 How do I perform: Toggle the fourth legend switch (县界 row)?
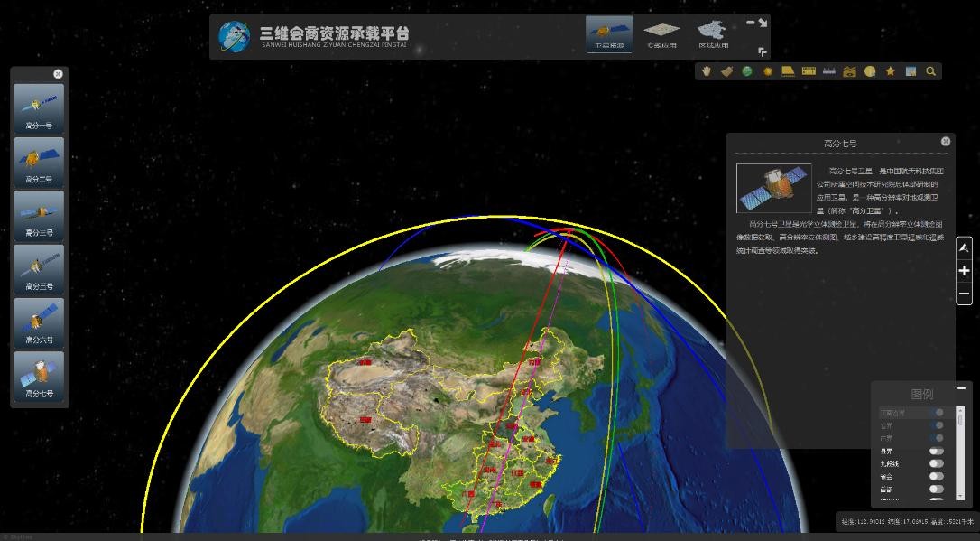[x=937, y=451]
